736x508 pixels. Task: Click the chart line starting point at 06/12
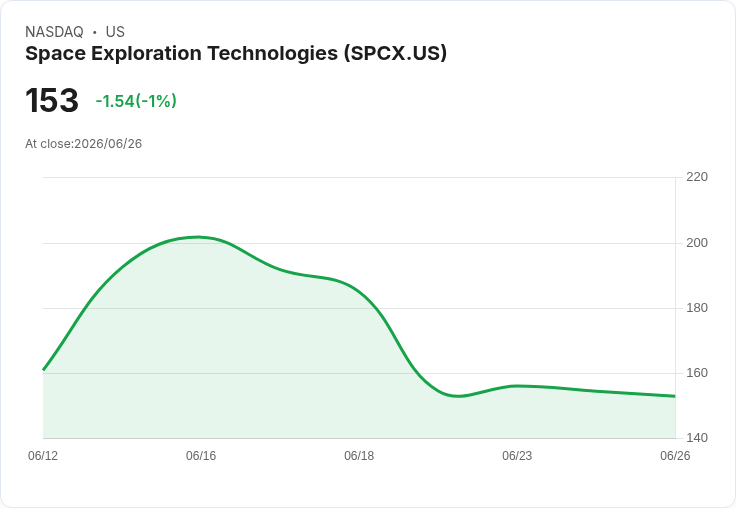tap(44, 370)
